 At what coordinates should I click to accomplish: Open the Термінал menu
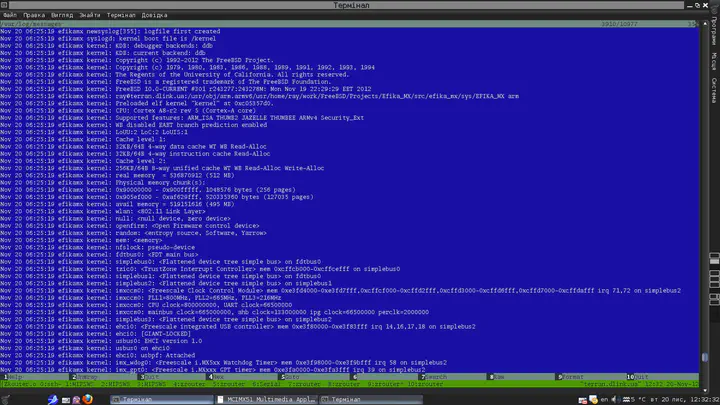click(x=122, y=16)
